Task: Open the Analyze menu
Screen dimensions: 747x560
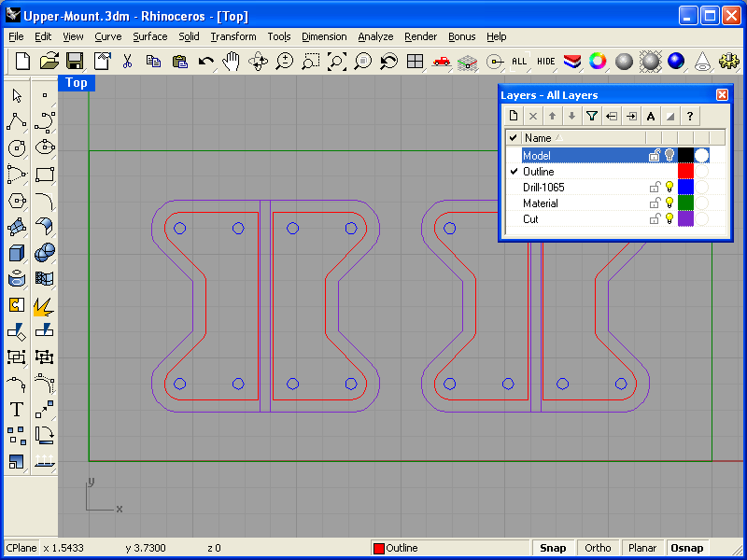Action: pos(375,36)
